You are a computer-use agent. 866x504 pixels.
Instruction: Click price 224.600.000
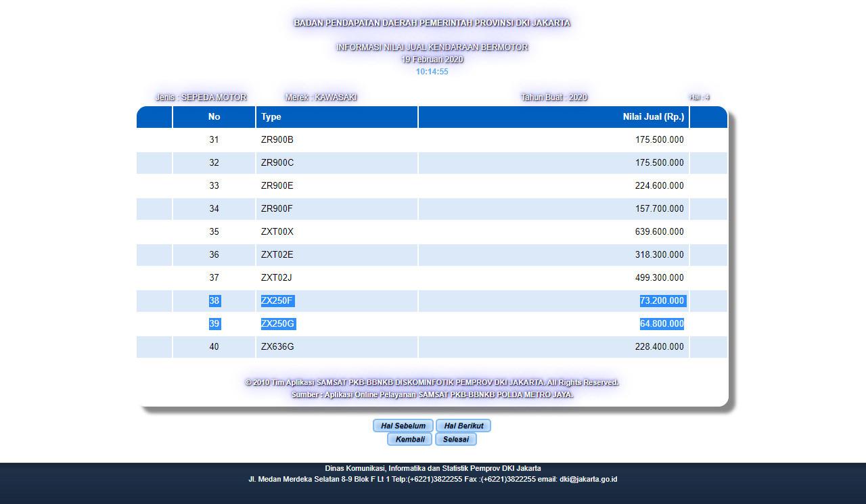(660, 186)
